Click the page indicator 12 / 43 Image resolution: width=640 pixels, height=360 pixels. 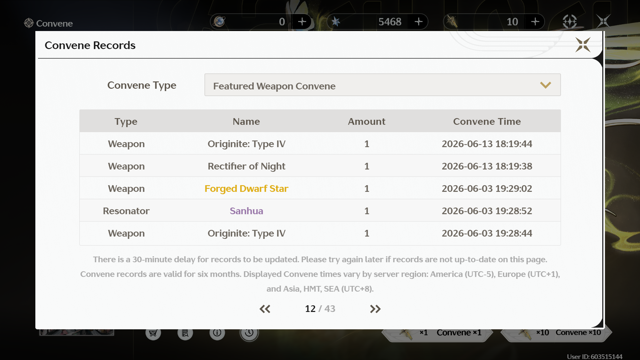320,309
